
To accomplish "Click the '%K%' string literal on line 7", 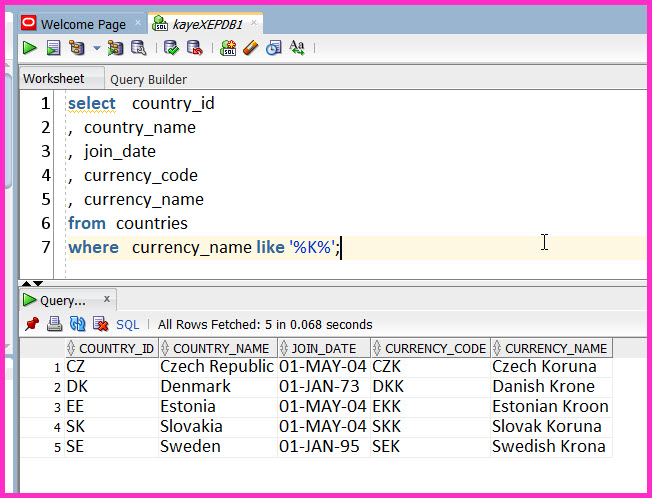I will 312,247.
